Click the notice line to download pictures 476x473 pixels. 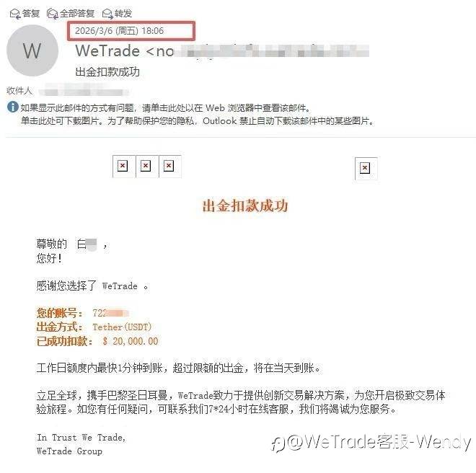198,121
